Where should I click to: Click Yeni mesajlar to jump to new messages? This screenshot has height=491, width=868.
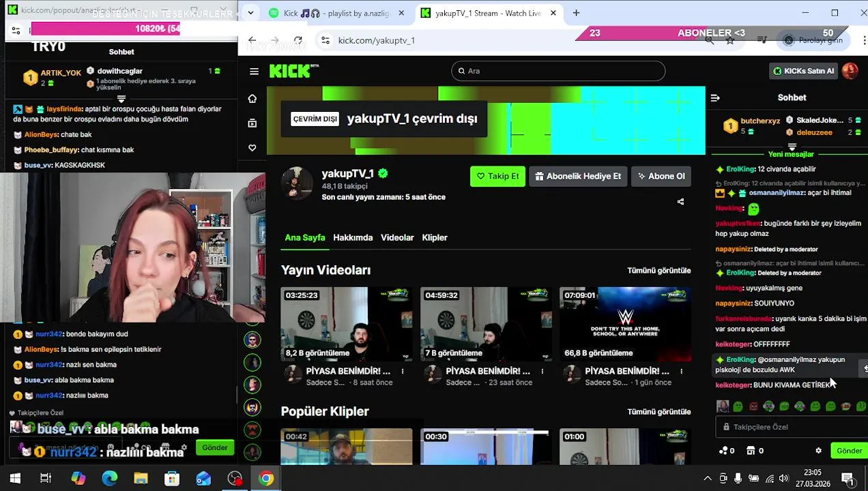(791, 155)
